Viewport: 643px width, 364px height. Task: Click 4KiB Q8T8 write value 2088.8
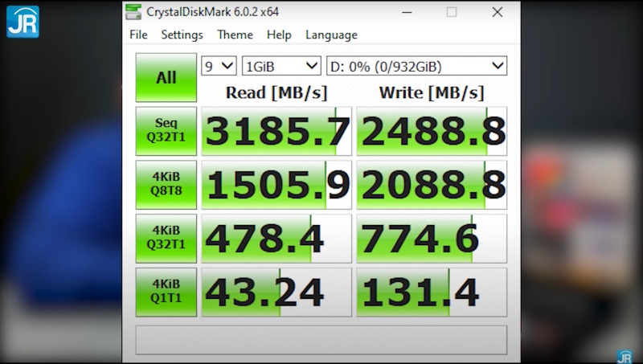tap(432, 185)
